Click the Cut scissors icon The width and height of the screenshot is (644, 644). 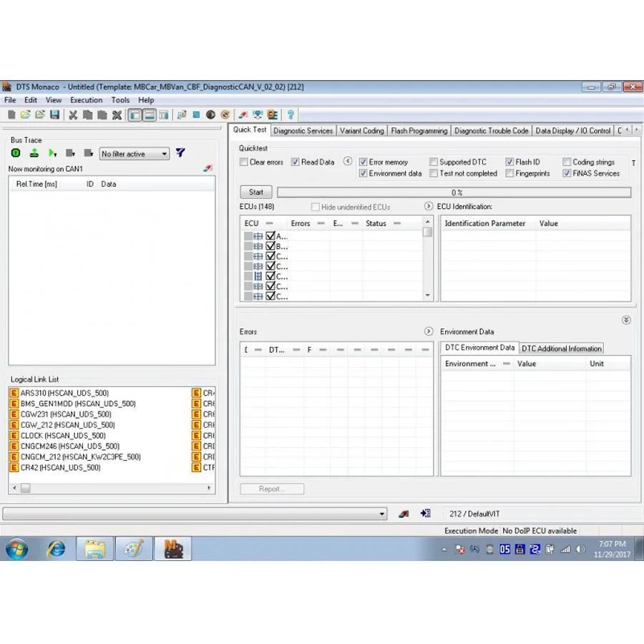pos(73,115)
